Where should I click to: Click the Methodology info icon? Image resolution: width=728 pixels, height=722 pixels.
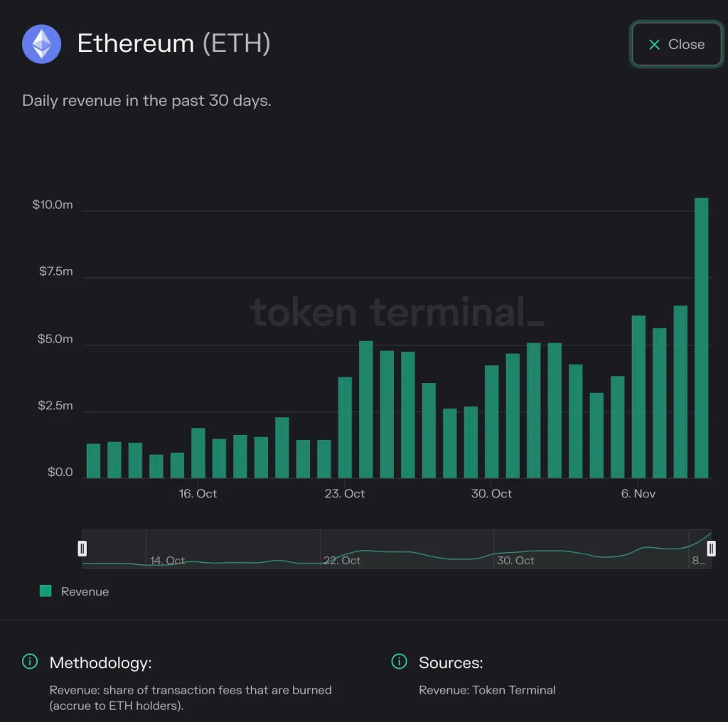point(28,662)
